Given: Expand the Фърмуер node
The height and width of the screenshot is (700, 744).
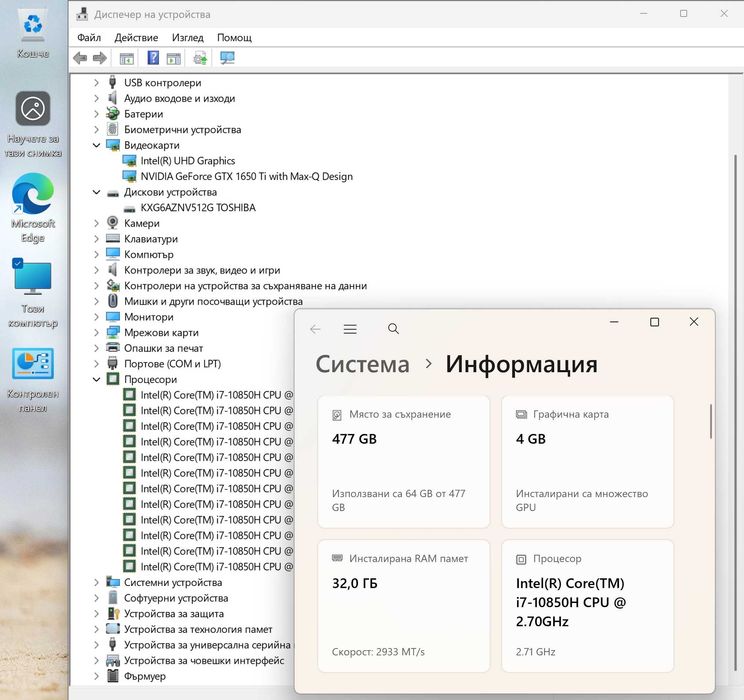Looking at the screenshot, I should coord(96,676).
